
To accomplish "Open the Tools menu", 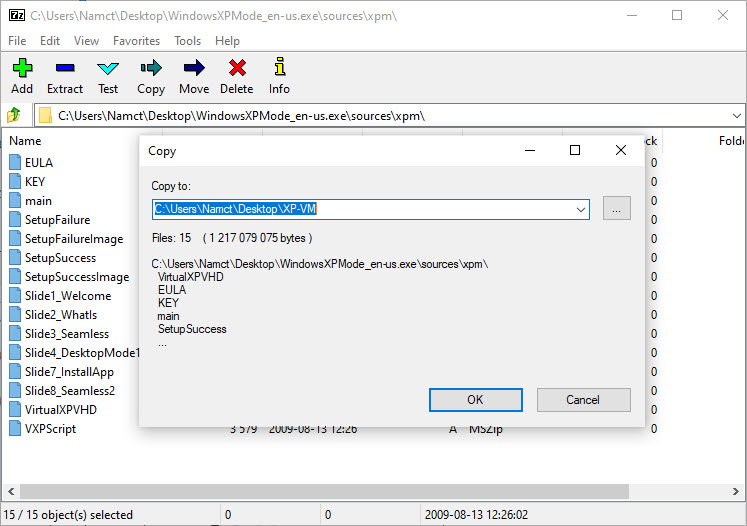I will pyautogui.click(x=187, y=41).
